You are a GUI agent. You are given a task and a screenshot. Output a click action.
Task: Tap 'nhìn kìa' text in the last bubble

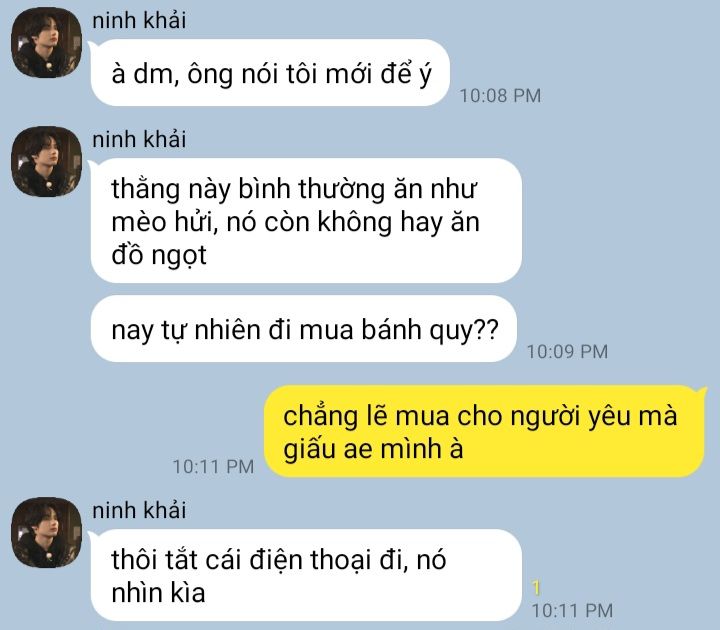(x=158, y=592)
